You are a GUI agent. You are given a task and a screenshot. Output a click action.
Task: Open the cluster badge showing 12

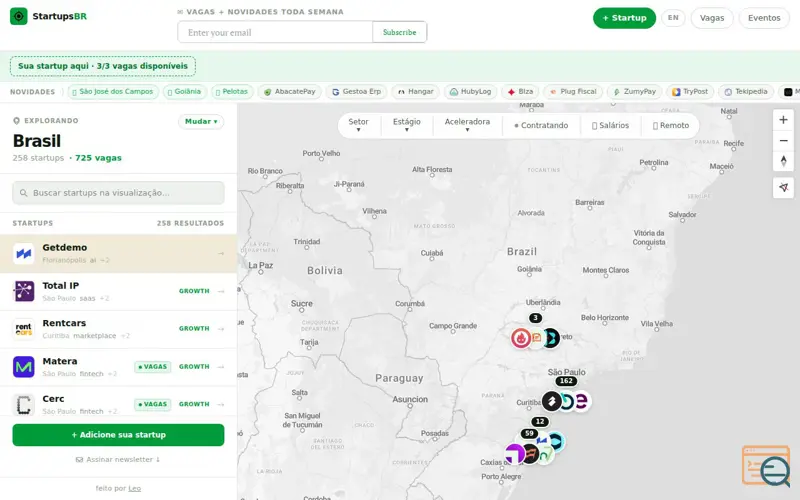coord(540,421)
